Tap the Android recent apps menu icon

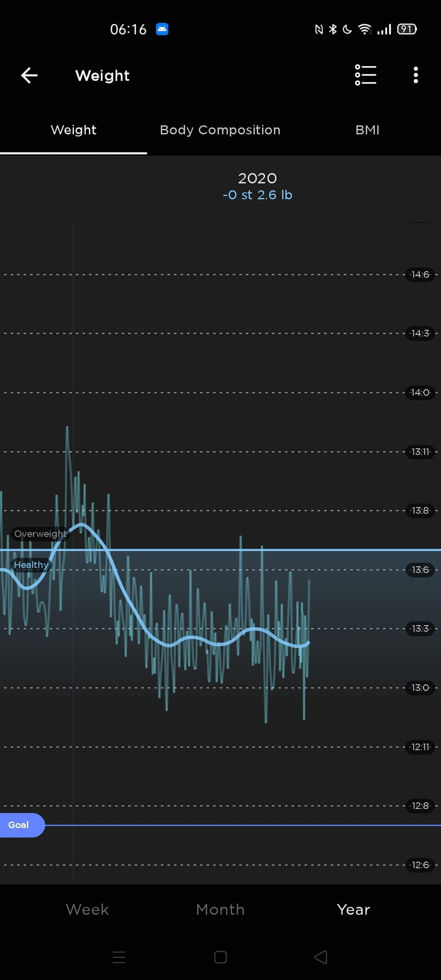(119, 957)
